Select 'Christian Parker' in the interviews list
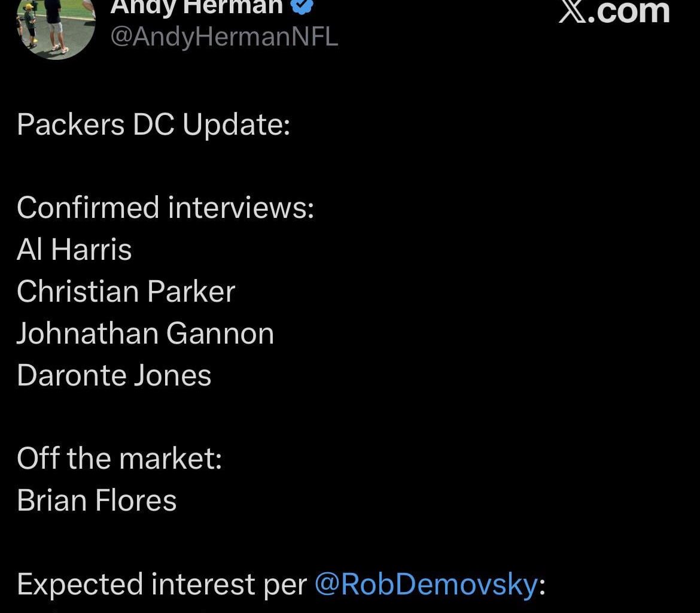Screen dimensions: 700x613 [126, 292]
